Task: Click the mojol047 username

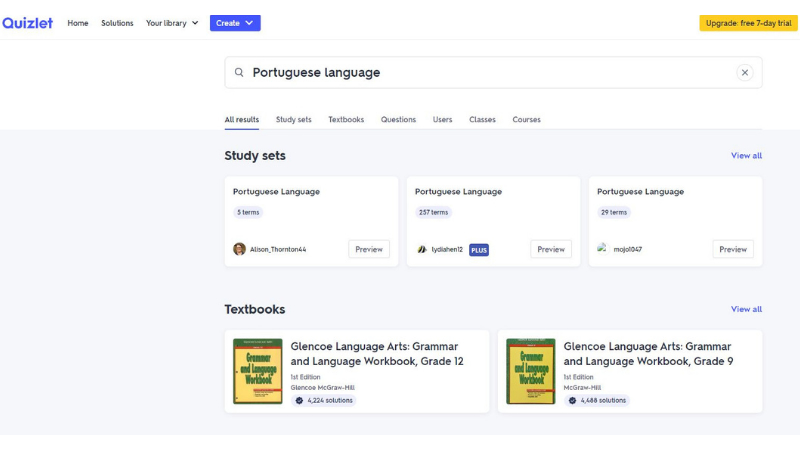Action: point(628,249)
